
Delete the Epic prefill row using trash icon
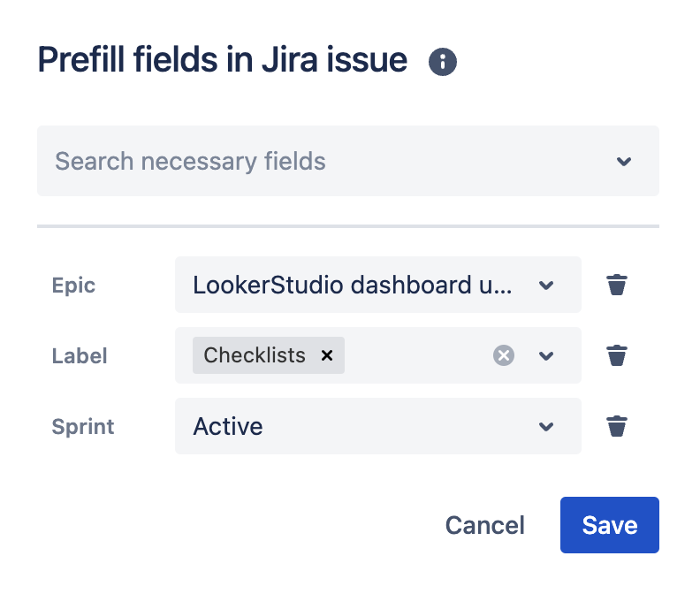(617, 285)
